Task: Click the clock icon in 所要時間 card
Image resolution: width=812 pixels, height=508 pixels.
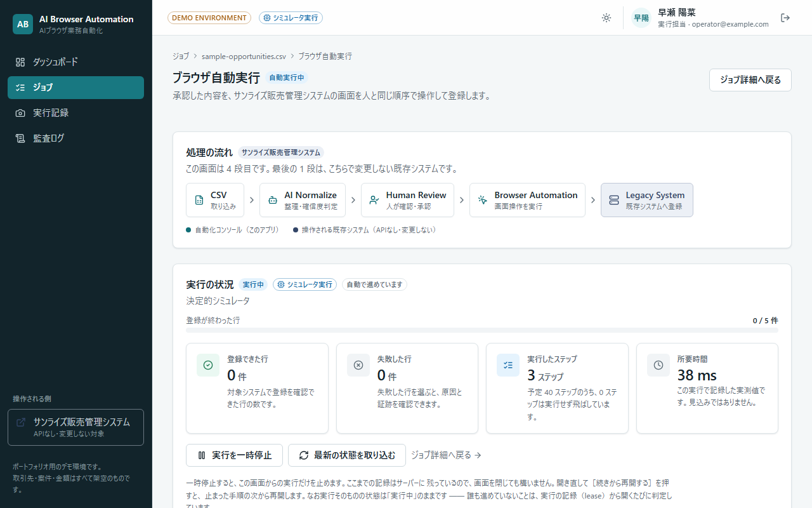Action: tap(658, 365)
